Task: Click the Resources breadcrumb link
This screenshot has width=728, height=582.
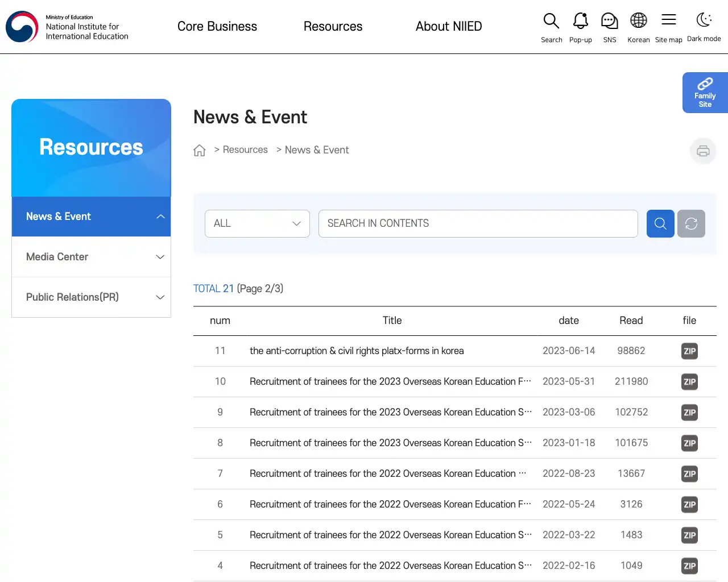Action: [x=245, y=149]
